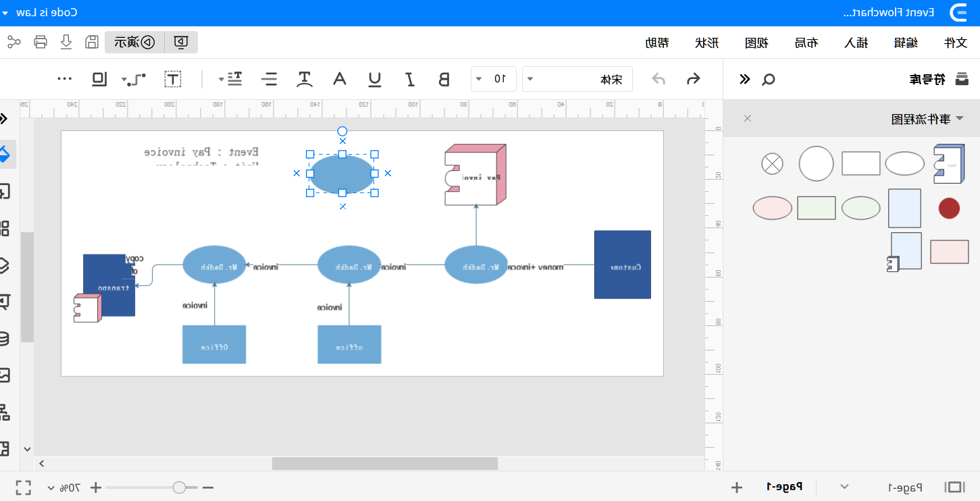Open the 编辑 menu

906,43
